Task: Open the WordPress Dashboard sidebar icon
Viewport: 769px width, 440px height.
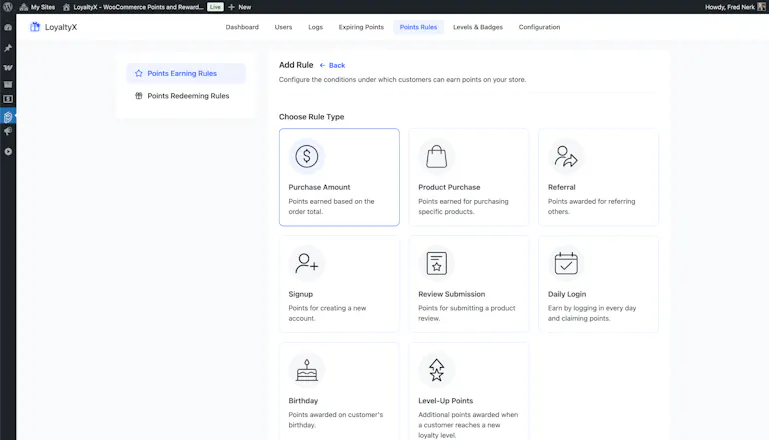Action: pos(8,27)
